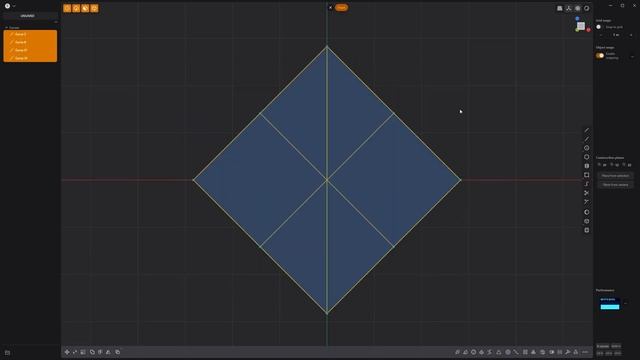The height and width of the screenshot is (360, 640).
Task: Select the Spiral curve tool
Action: coord(587,184)
